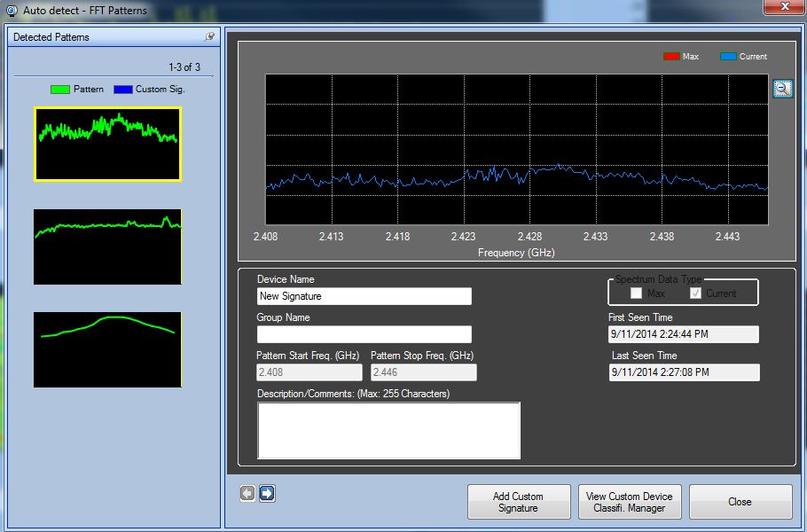The width and height of the screenshot is (807, 532).
Task: Toggle the Current spectrum data checkbox
Action: point(695,293)
